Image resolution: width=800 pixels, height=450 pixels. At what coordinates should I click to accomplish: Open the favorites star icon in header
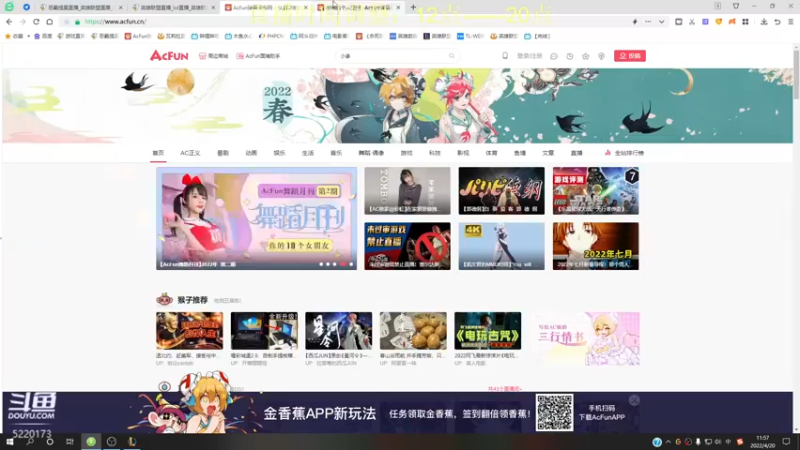tap(585, 56)
